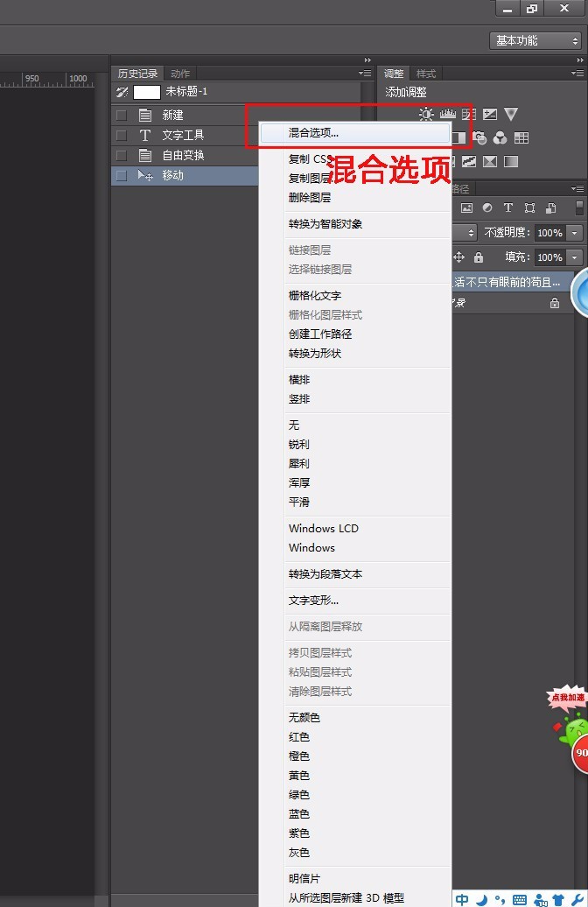Toggle history source box beside 文字工具
The height and width of the screenshot is (907, 588).
(122, 136)
